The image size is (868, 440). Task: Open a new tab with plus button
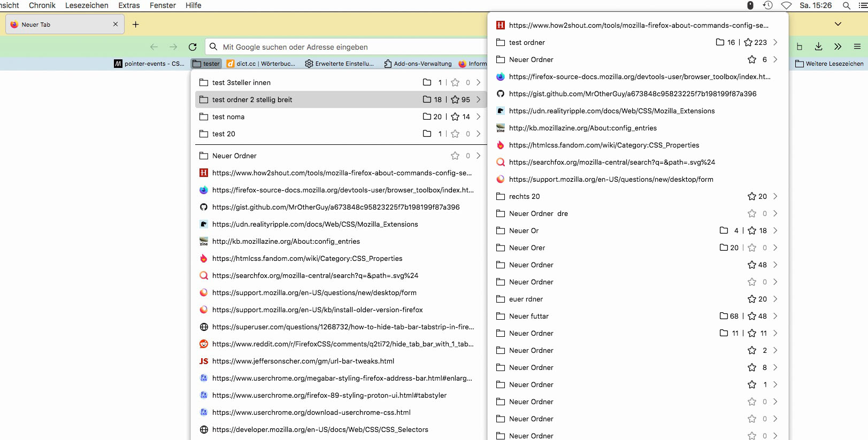pyautogui.click(x=136, y=25)
